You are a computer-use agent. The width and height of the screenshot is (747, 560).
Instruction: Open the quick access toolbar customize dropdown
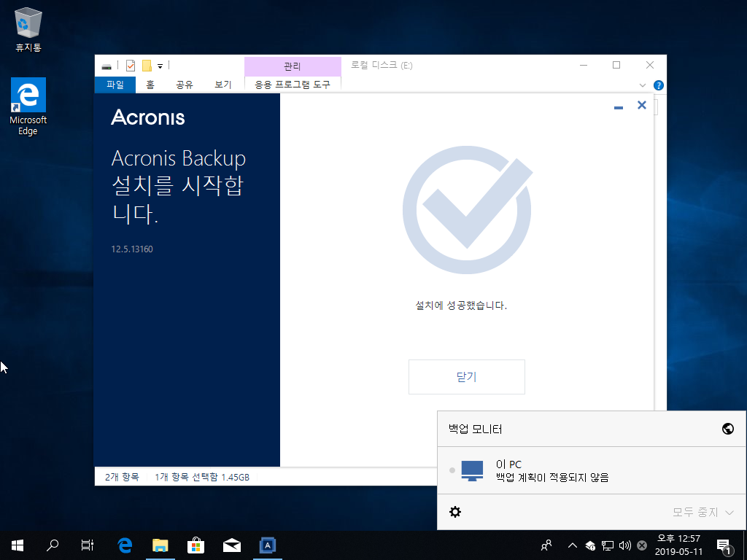click(x=160, y=66)
